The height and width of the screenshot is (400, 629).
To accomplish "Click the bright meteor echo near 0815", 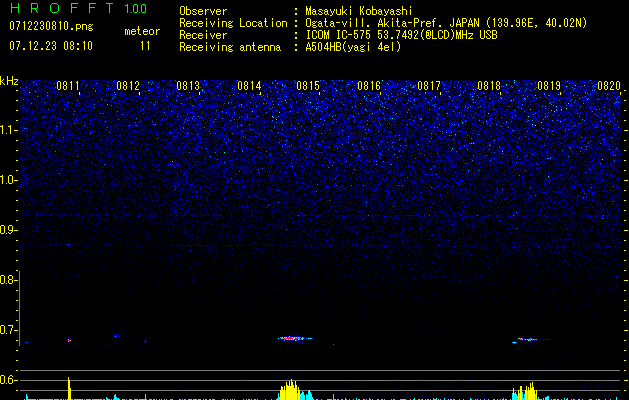I will [x=295, y=338].
